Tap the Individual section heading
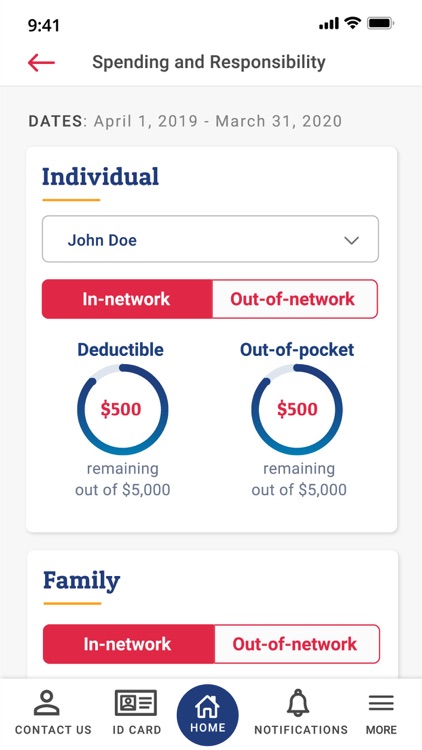The image size is (422, 750). [100, 177]
